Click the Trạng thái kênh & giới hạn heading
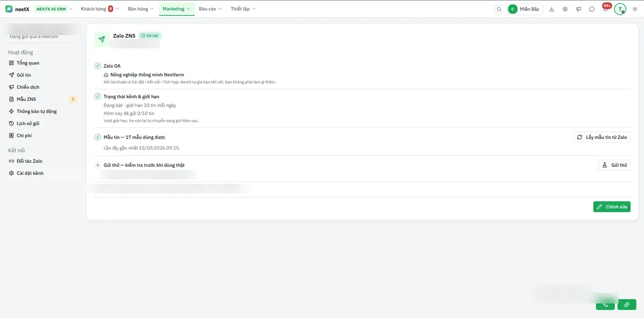Screen dimensions: 644x318 [131, 96]
